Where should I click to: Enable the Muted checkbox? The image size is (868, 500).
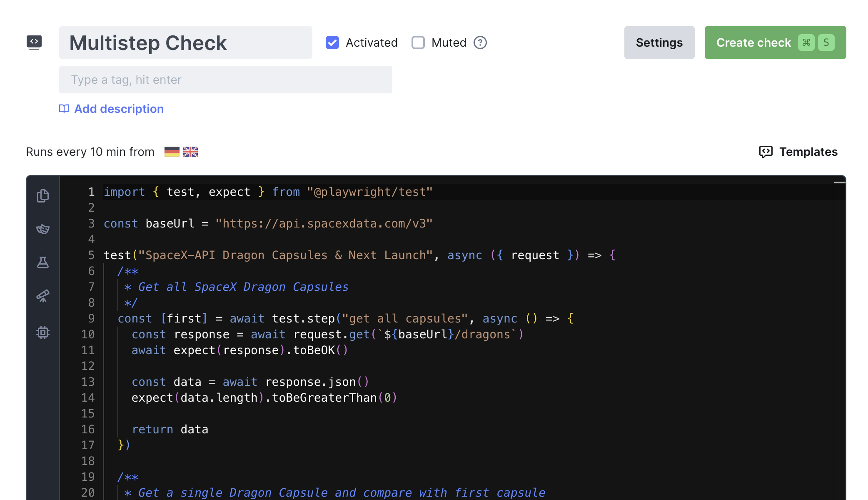point(418,42)
